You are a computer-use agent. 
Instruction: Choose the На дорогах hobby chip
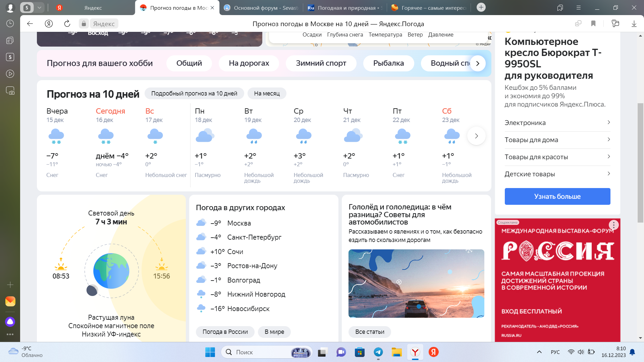point(249,63)
